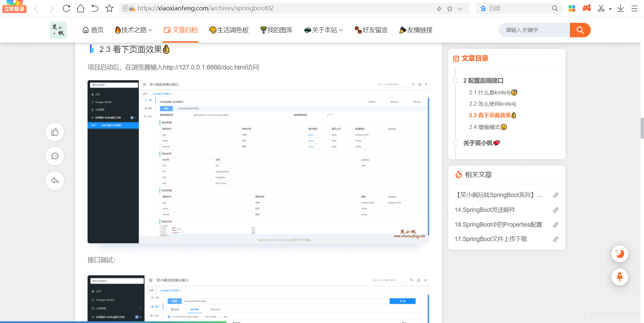Jump to 2 配置后端接口 in contents

tap(483, 81)
